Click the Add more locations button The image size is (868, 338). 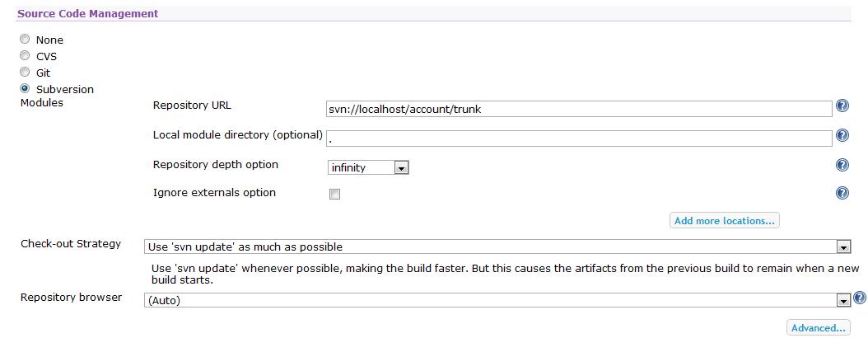[724, 221]
